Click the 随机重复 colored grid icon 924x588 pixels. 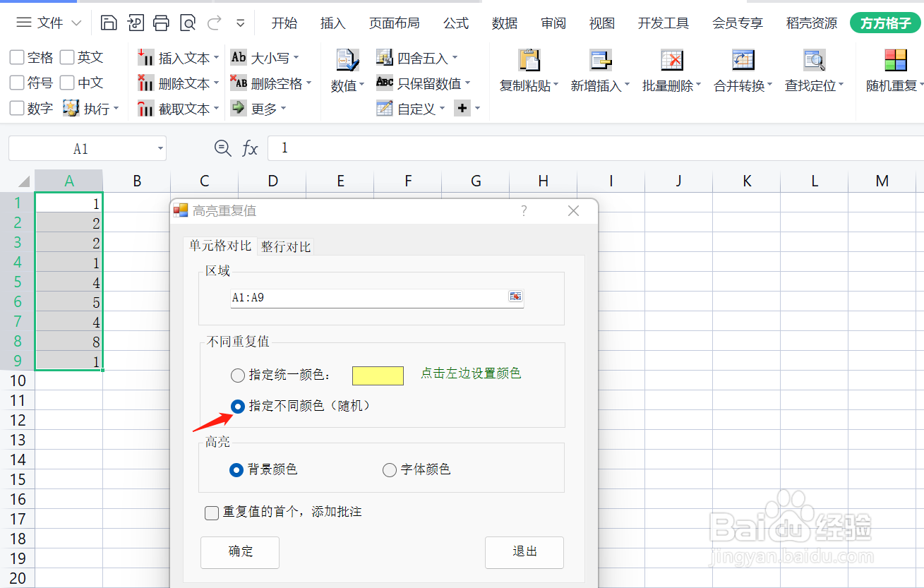pyautogui.click(x=895, y=60)
